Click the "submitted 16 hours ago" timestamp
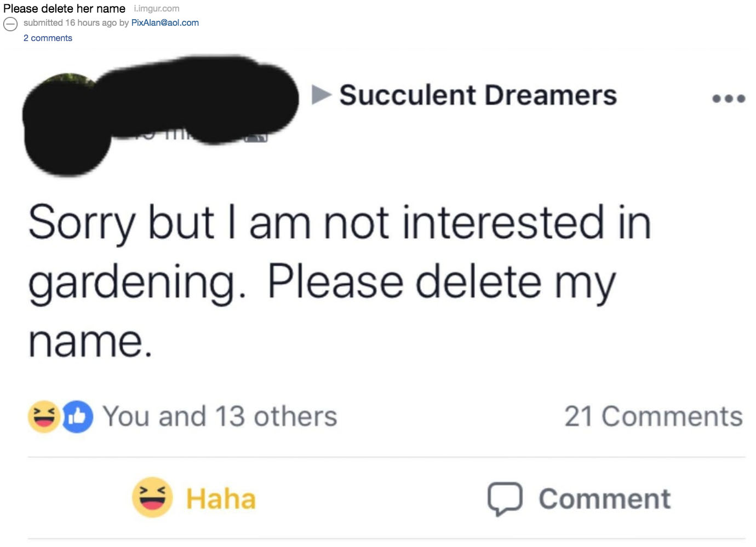This screenshot has height=547, width=756. [x=70, y=23]
